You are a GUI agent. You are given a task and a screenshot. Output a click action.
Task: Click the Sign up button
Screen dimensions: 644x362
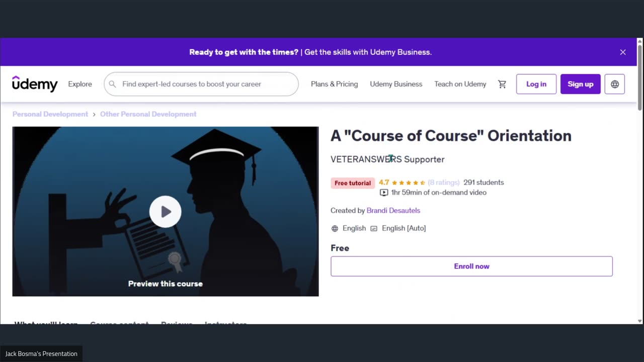pyautogui.click(x=581, y=84)
